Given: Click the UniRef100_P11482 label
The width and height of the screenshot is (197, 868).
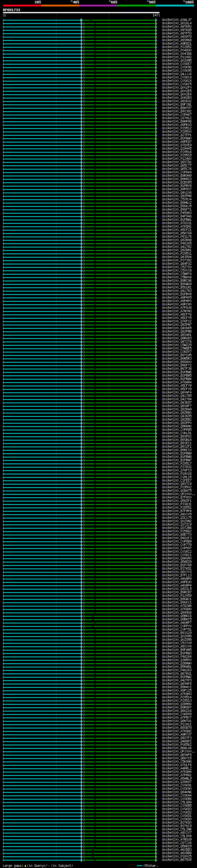Looking at the screenshot, I should tap(176, 57).
